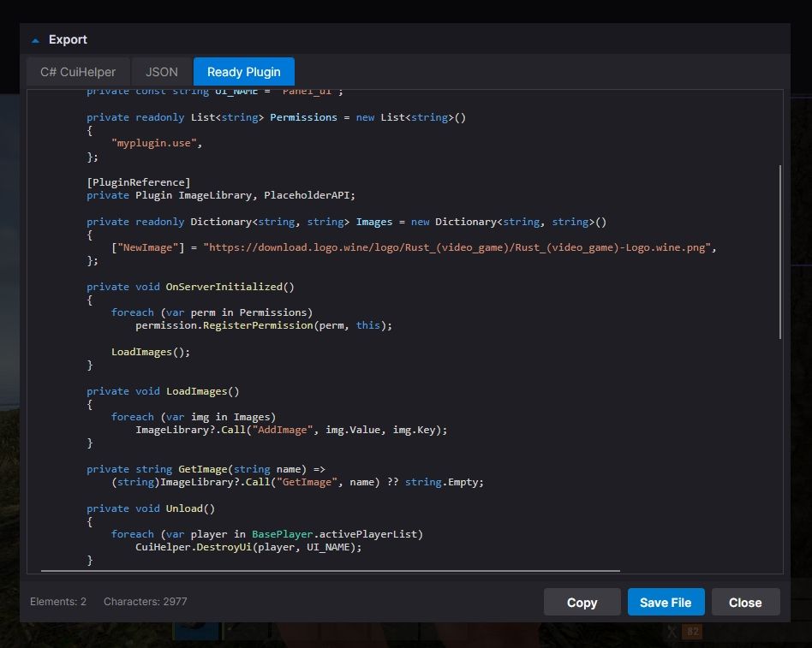812x648 pixels.
Task: Dismiss the dialog with the Close button
Action: click(x=745, y=602)
